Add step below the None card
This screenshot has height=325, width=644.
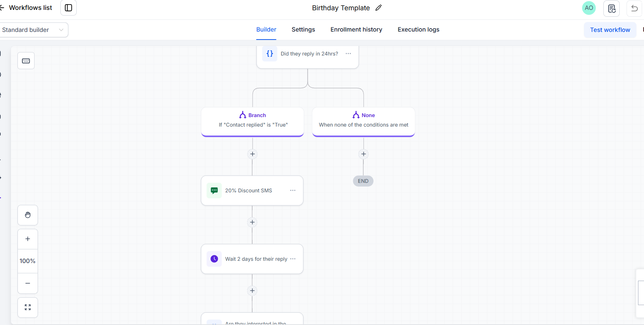pos(363,154)
